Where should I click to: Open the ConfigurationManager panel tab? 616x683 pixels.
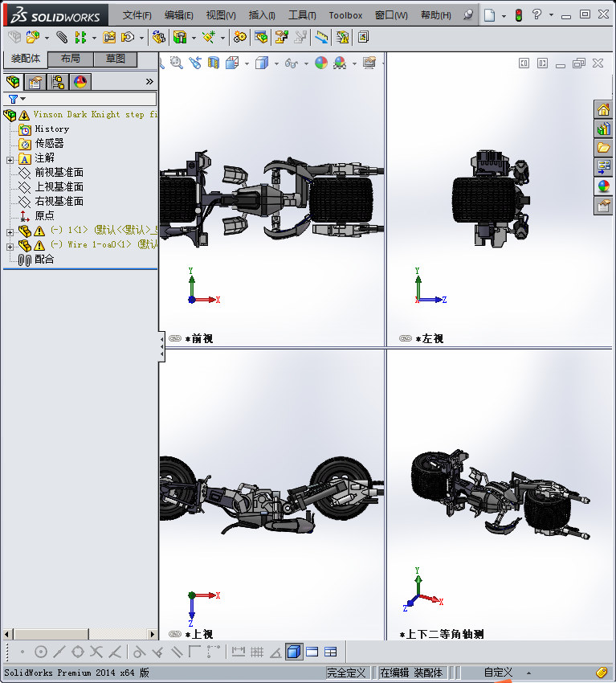pos(58,82)
